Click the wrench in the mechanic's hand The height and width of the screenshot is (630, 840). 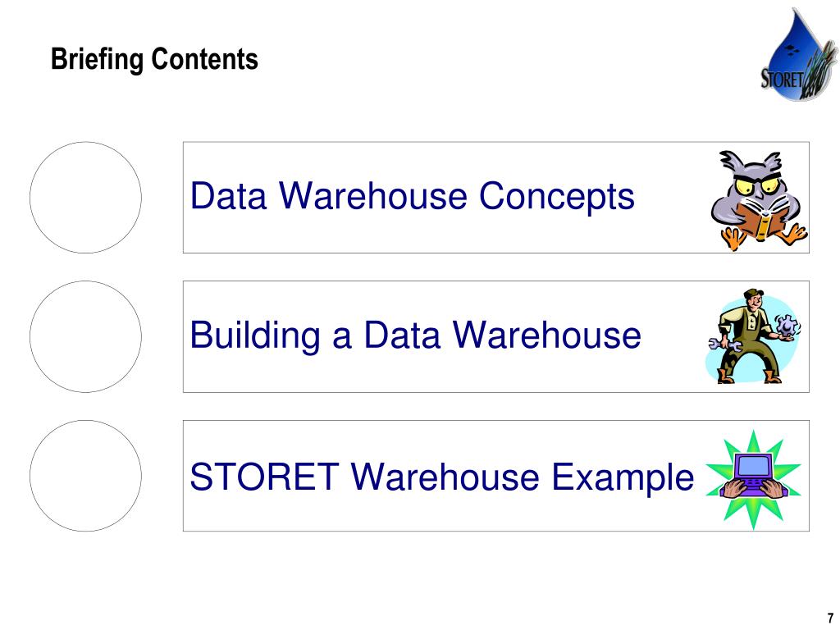tap(724, 345)
